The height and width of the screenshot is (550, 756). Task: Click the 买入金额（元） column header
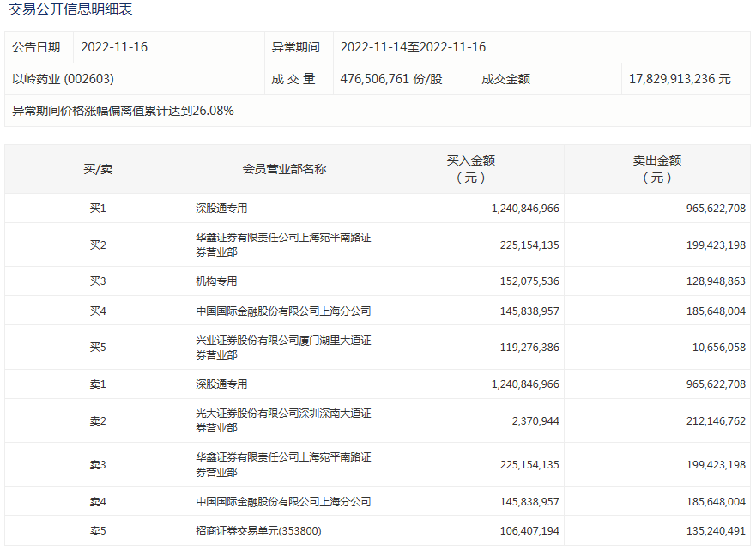pos(470,169)
